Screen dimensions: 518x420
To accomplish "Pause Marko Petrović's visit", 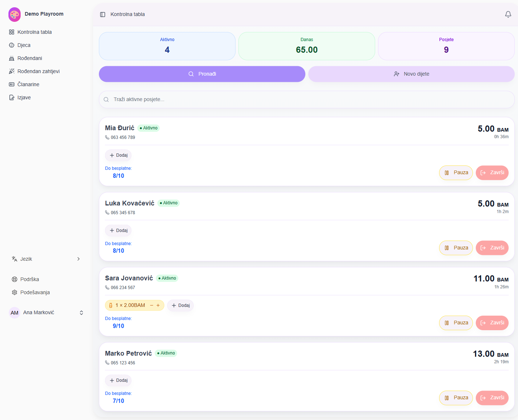I will (x=456, y=398).
